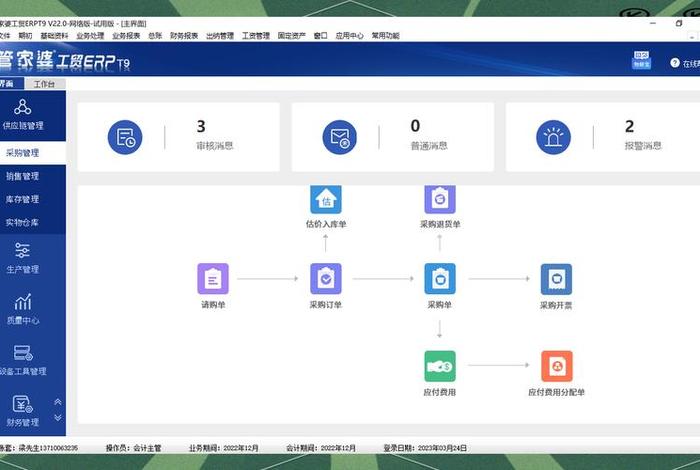Open the 业务报表 menu
Screen dimensions: 700x470
pyautogui.click(x=126, y=36)
